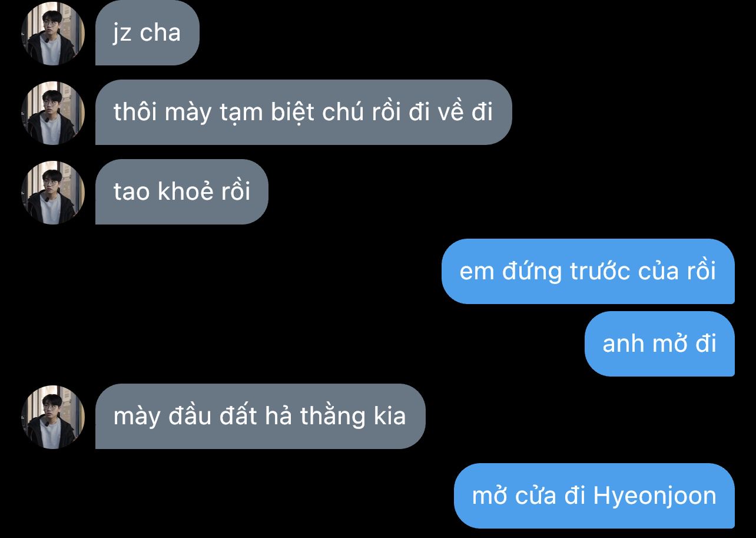The image size is (756, 538).
Task: Select the "jz cha" message bubble
Action: pos(147,33)
